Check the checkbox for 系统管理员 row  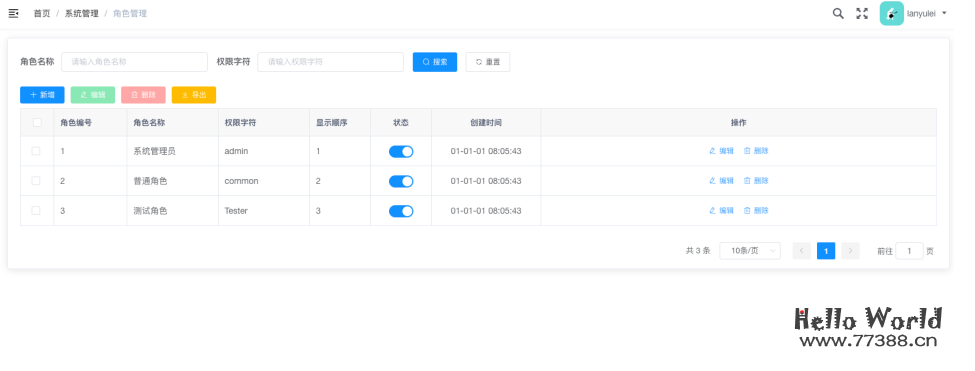coord(36,151)
